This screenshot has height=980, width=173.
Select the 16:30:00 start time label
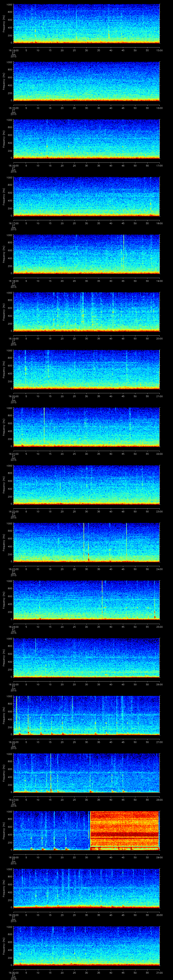point(13,972)
